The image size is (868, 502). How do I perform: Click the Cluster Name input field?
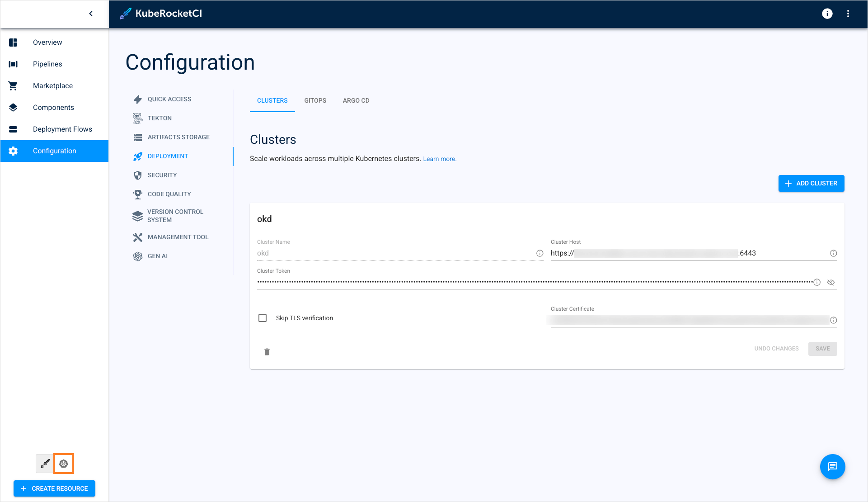click(394, 253)
